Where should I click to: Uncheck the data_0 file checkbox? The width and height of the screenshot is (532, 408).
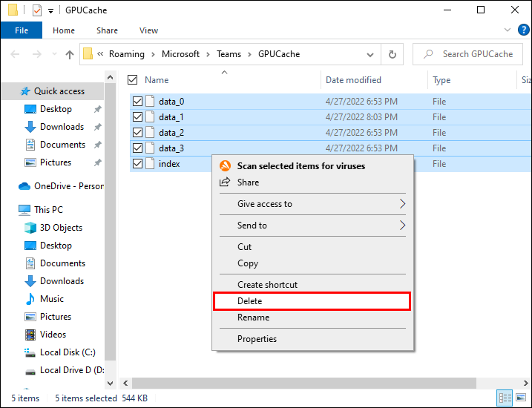pyautogui.click(x=137, y=102)
